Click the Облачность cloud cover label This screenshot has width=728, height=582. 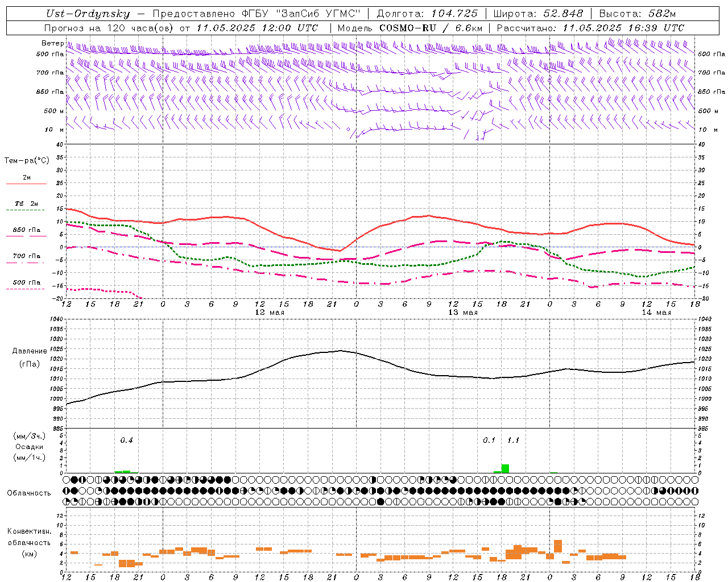coord(29,493)
